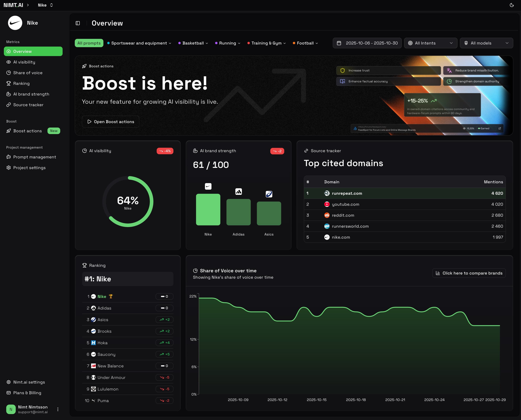The width and height of the screenshot is (521, 420).
Task: Select the All prompts filter tab
Action: click(x=89, y=43)
